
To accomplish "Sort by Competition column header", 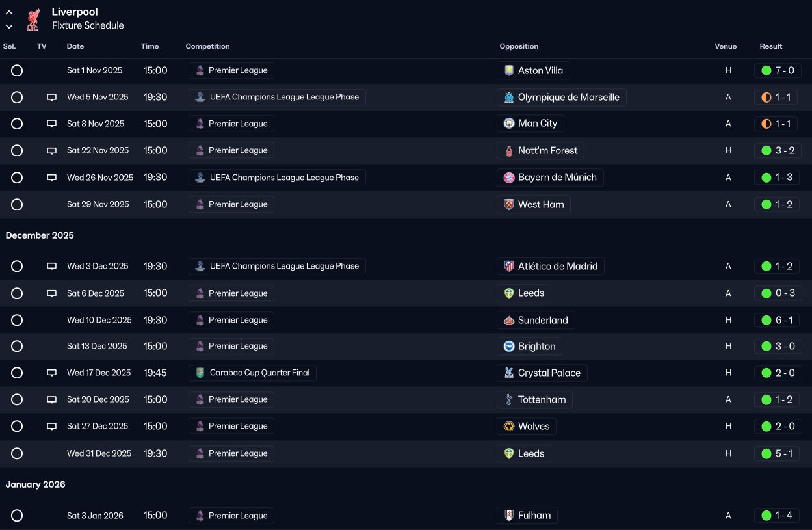I will (x=207, y=46).
